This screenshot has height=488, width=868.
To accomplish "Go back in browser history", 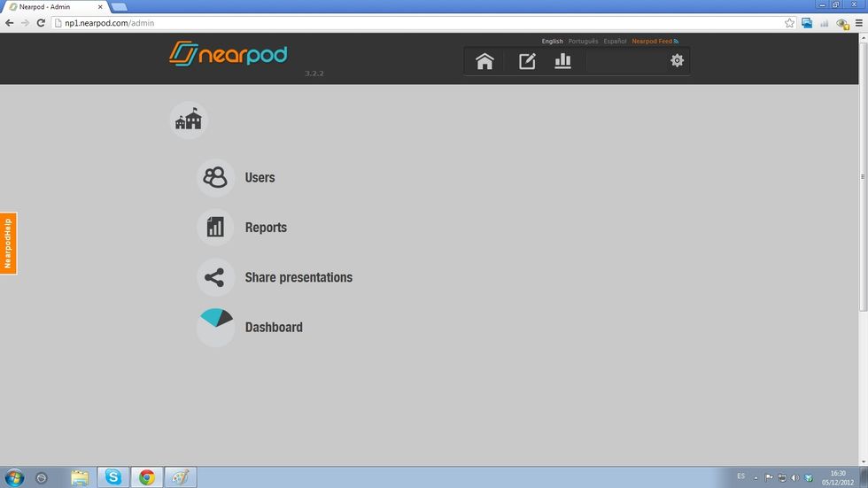I will (10, 23).
